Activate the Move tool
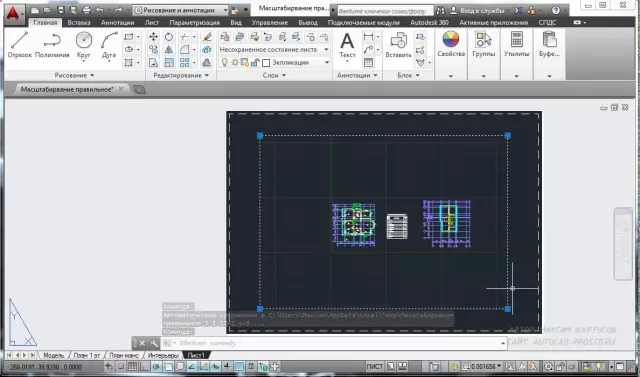Screen dimensions: 640x377 click(x=153, y=37)
